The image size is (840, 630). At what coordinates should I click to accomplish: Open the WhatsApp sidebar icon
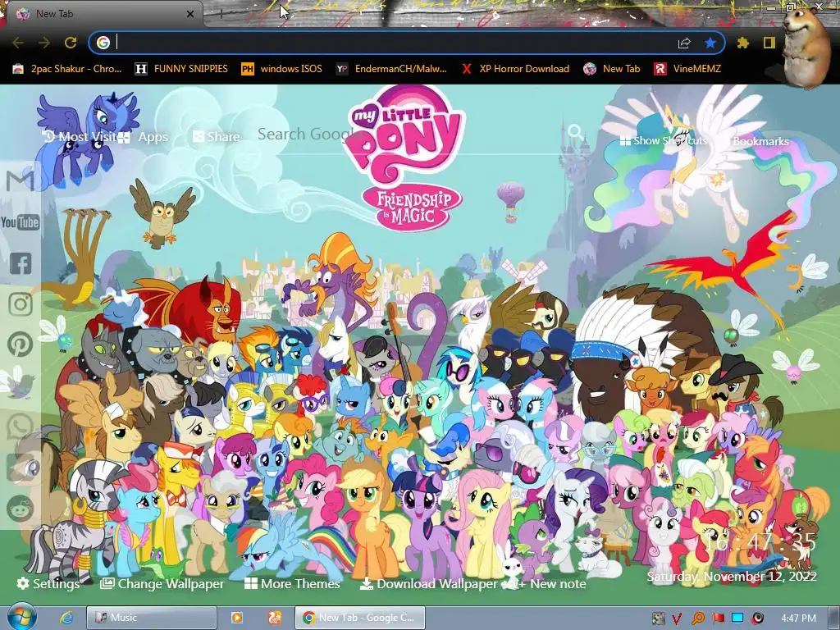click(x=21, y=427)
